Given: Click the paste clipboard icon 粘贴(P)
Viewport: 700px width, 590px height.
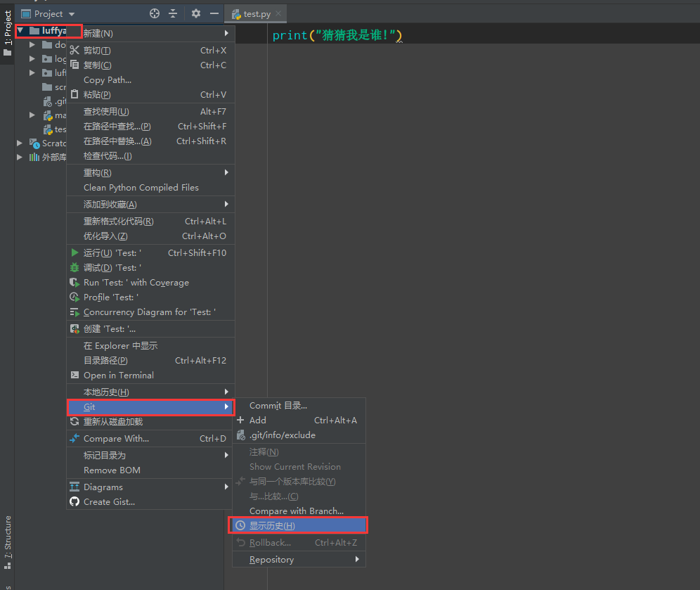Looking at the screenshot, I should point(74,94).
